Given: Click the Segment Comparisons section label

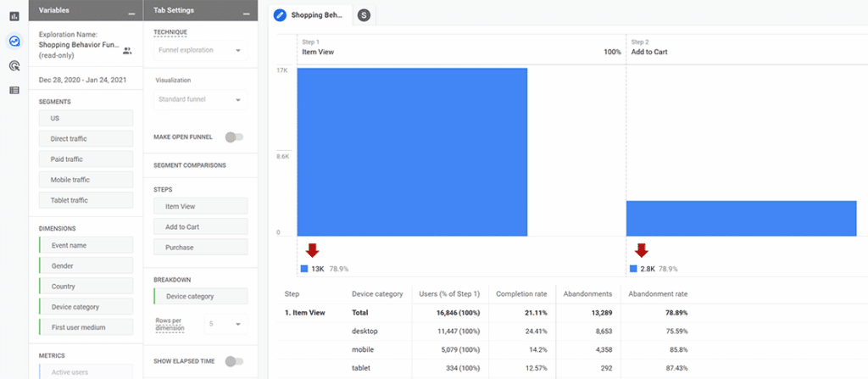Looking at the screenshot, I should coord(189,165).
